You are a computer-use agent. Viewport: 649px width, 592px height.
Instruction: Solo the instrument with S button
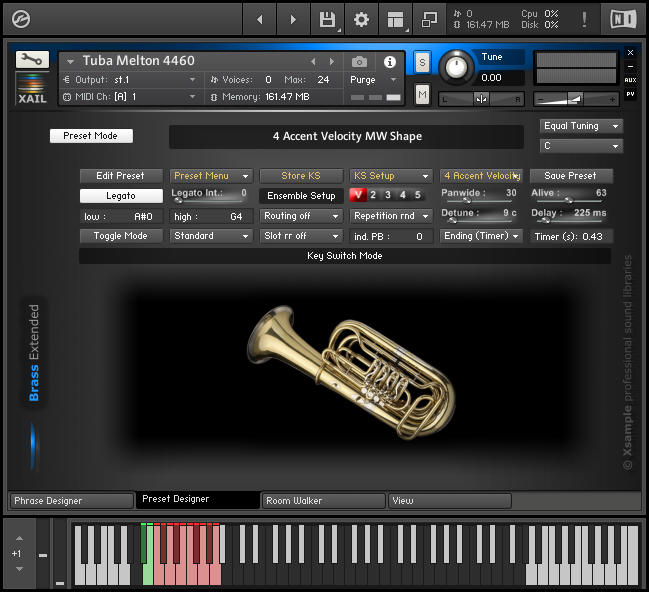[422, 63]
